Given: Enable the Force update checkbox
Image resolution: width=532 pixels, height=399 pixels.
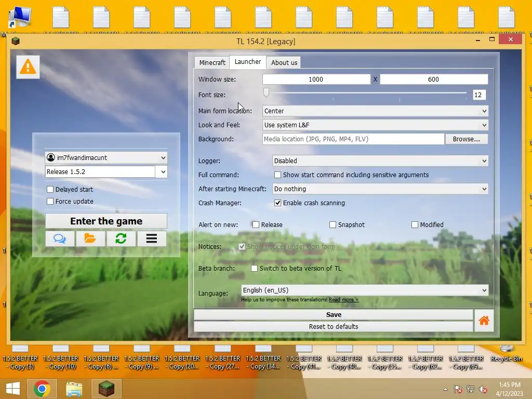Looking at the screenshot, I should [x=50, y=201].
